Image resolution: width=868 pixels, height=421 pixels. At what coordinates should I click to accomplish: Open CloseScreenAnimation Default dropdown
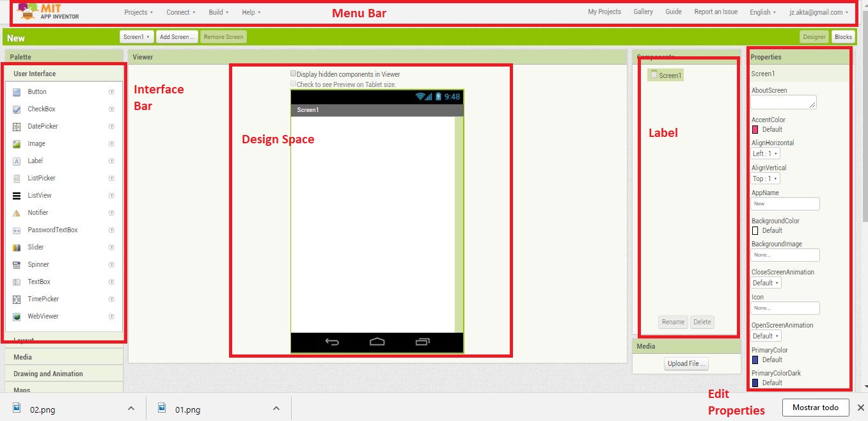point(766,283)
